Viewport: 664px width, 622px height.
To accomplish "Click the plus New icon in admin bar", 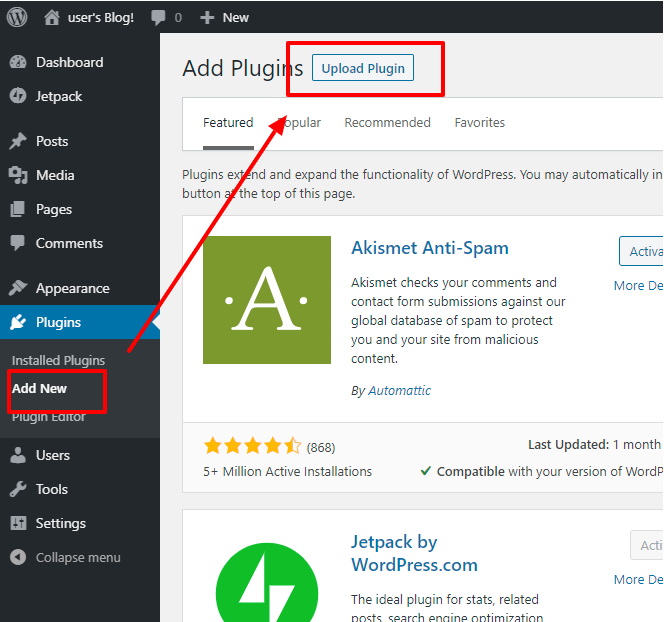I will click(207, 18).
